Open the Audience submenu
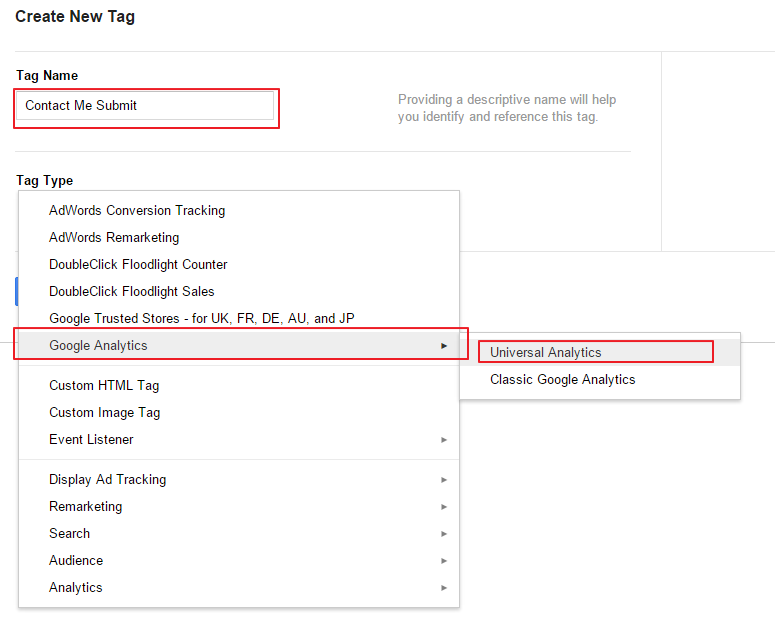Viewport: 775px width, 627px height. coord(239,561)
